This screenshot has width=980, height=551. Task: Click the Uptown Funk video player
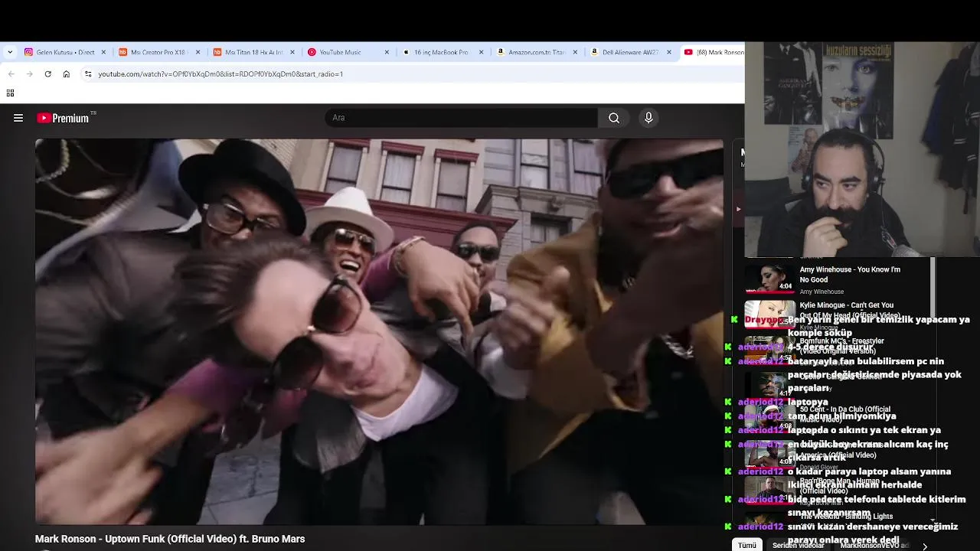379,331
